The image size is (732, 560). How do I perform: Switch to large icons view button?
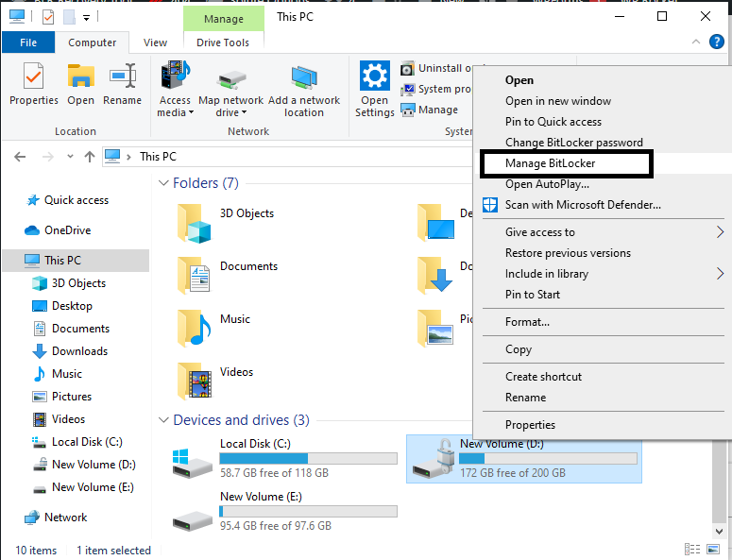[713, 550]
